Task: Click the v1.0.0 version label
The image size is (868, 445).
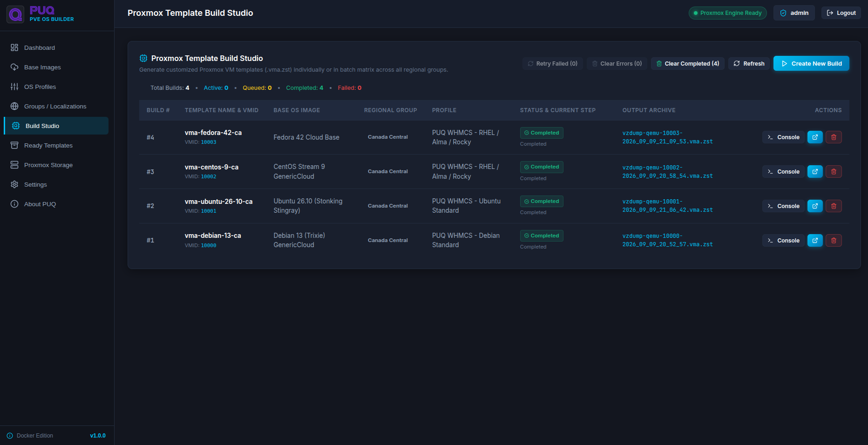Action: coord(98,436)
